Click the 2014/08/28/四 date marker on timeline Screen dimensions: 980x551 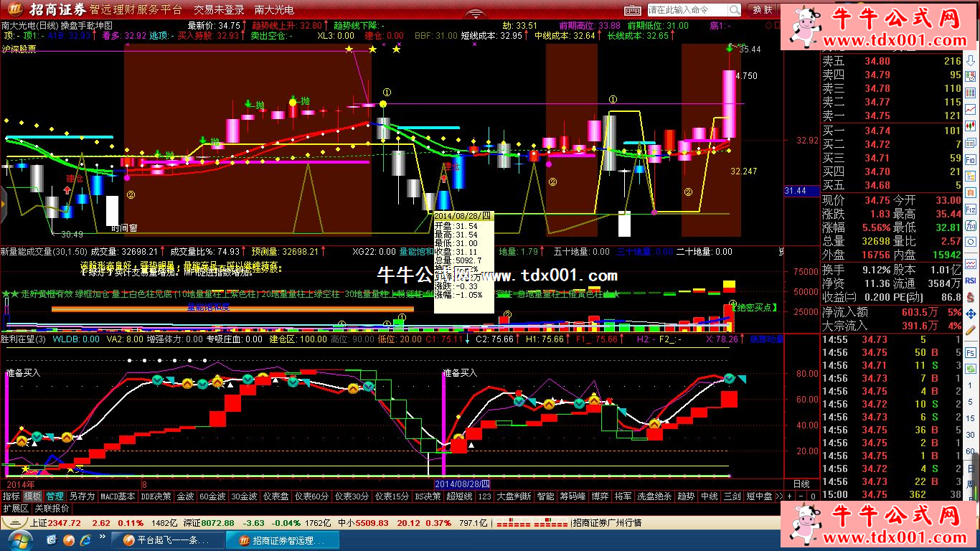(x=463, y=484)
